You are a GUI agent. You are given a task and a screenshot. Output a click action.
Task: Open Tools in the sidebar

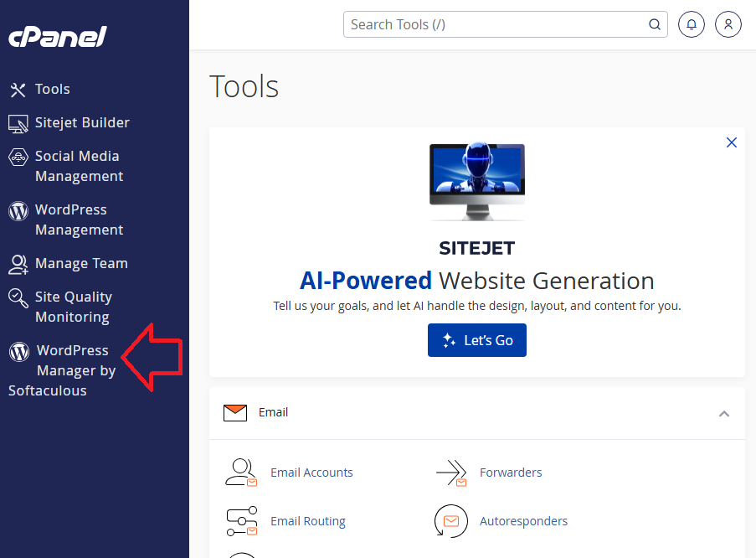tap(52, 89)
